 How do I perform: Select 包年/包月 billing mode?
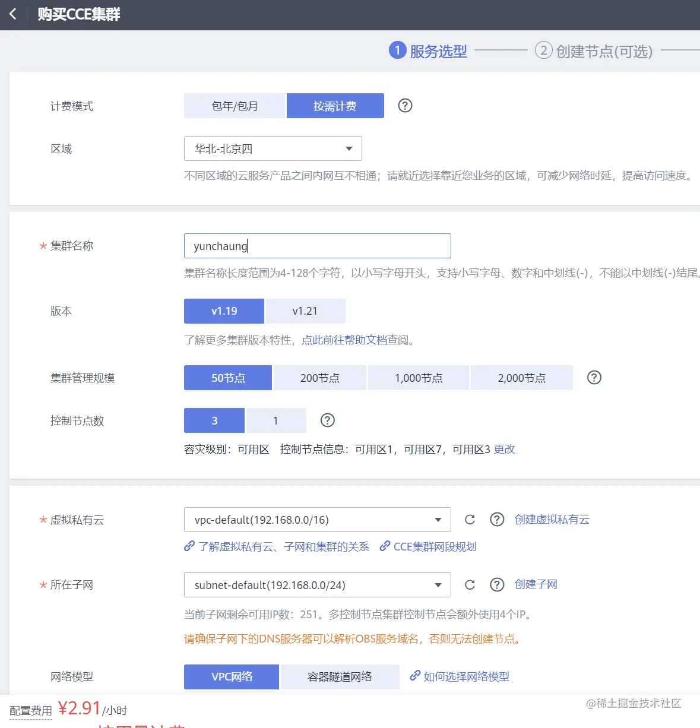pos(235,106)
